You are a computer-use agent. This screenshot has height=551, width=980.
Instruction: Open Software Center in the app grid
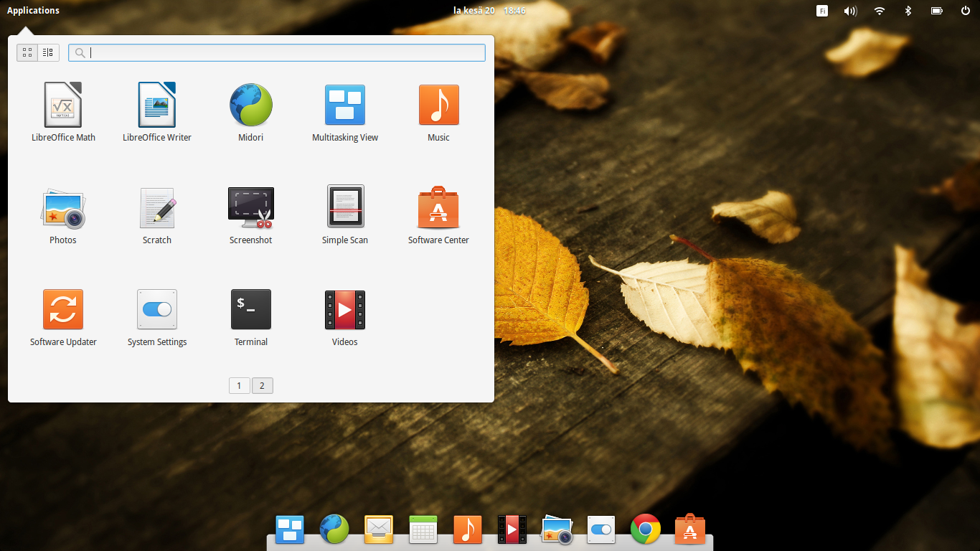pyautogui.click(x=438, y=215)
